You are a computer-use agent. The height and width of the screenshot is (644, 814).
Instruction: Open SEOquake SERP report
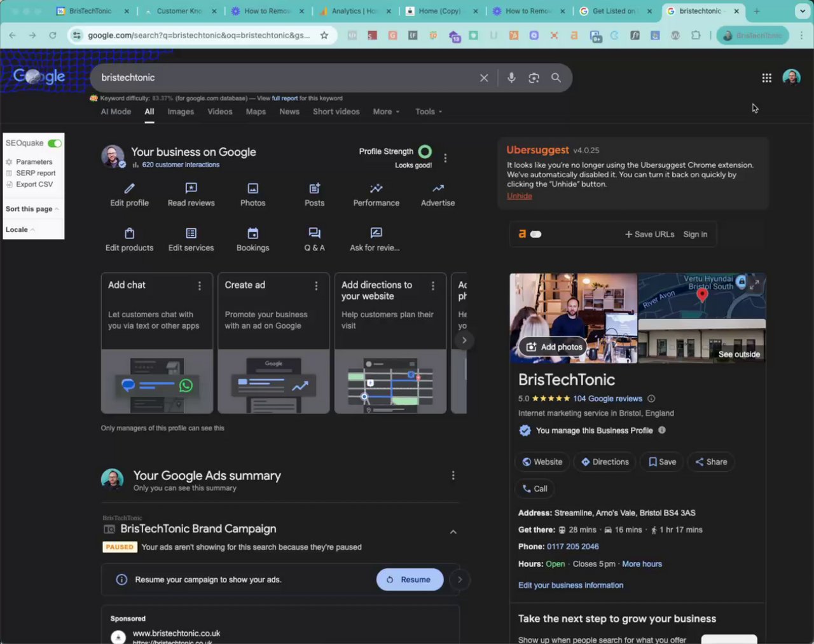click(x=36, y=173)
